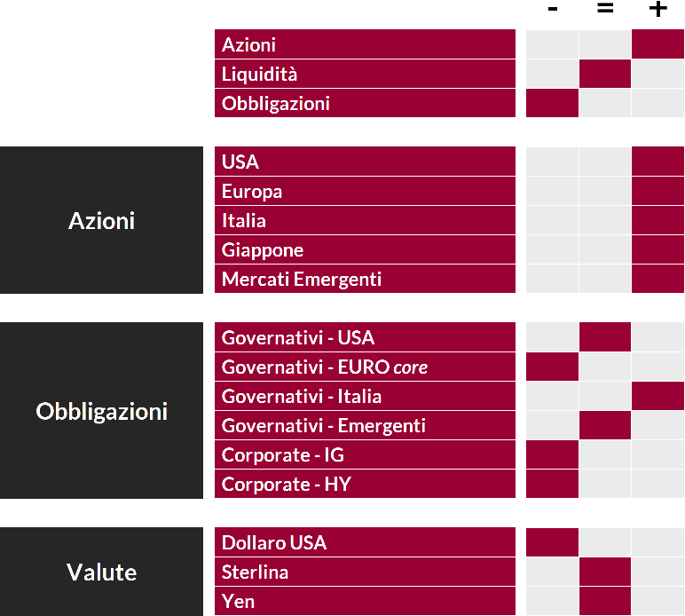Click the filled plus cell for Governativi - Italia
The height and width of the screenshot is (616, 685).
click(657, 396)
